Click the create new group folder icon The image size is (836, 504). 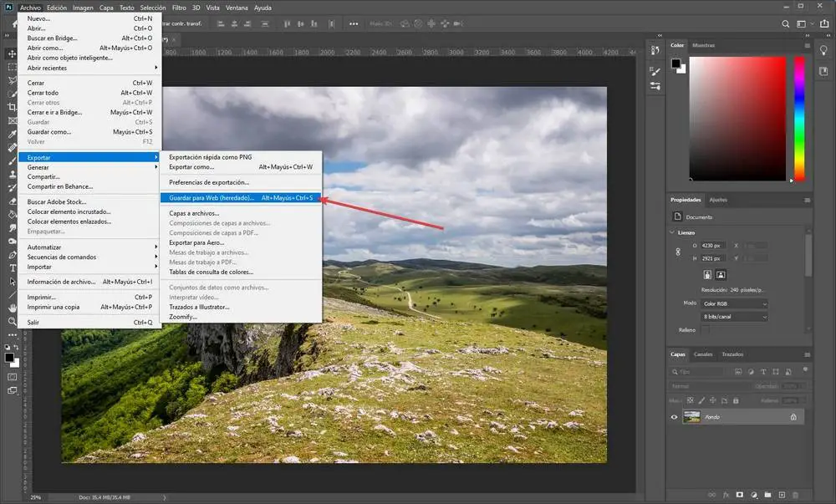767,495
